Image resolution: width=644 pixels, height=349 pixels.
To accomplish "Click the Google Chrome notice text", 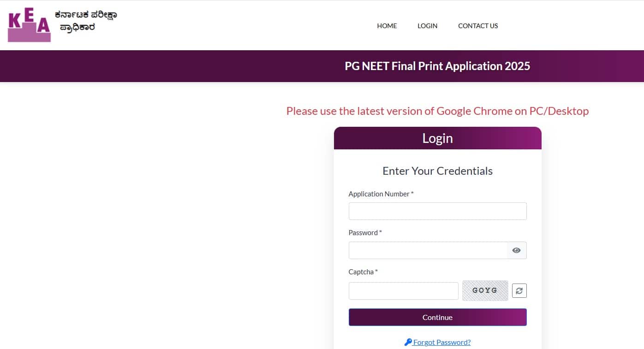I will (437, 111).
